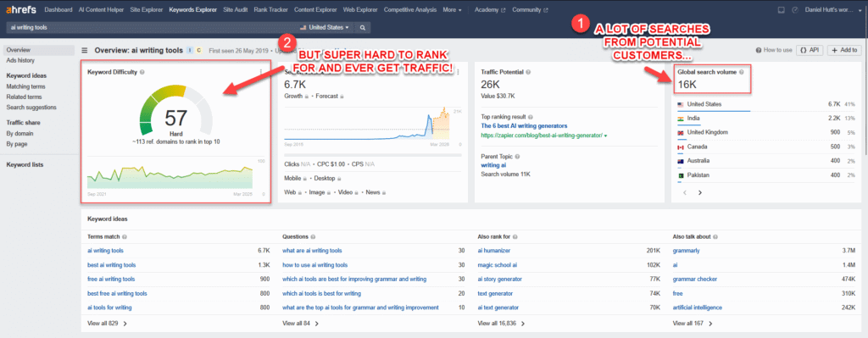
Task: Open 'The 6 best AI writing generators' link
Action: (524, 125)
